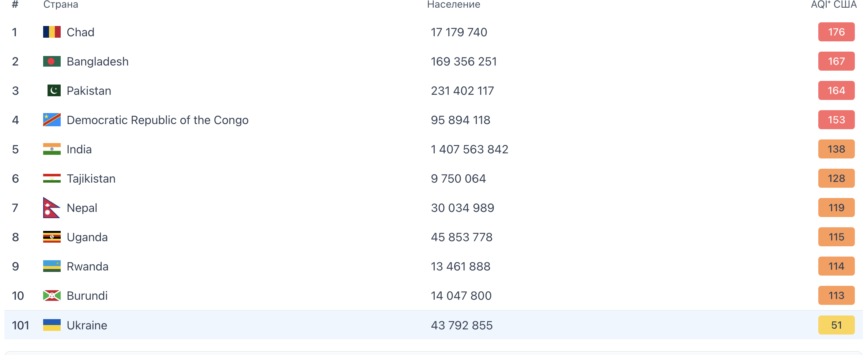
Task: Click the orange 138 AQI badge
Action: (836, 149)
